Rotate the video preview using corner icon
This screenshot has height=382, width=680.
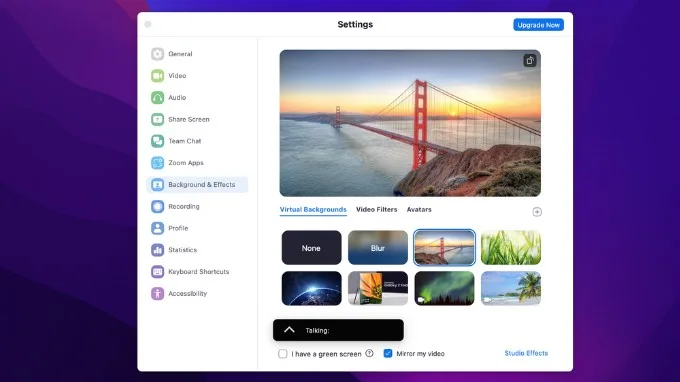pos(530,61)
